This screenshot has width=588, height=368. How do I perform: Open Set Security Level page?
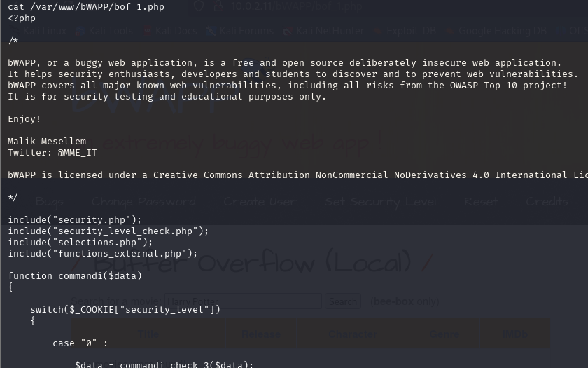click(x=380, y=202)
